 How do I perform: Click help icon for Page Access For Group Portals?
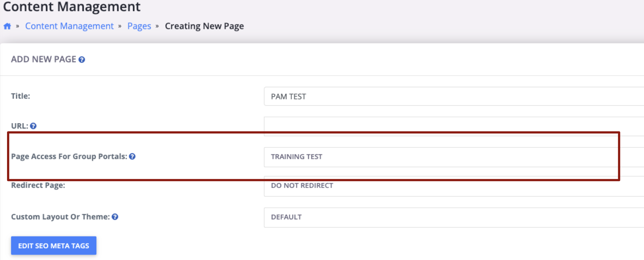[x=132, y=156]
